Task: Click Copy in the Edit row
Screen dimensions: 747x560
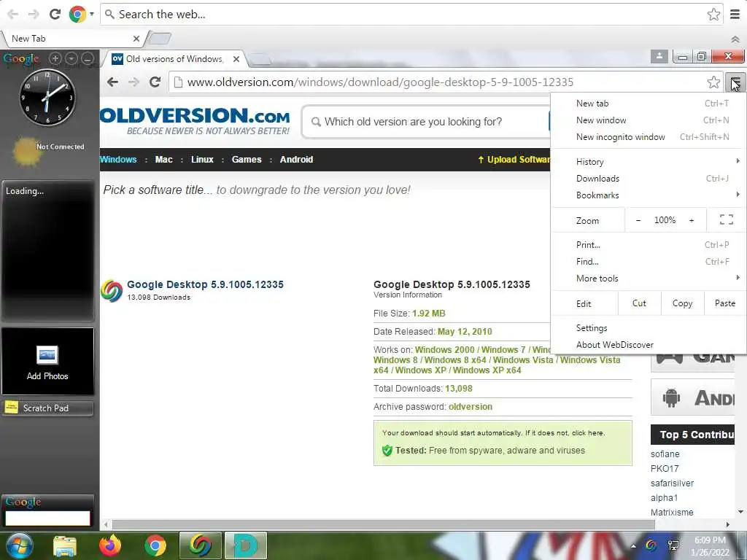Action: pyautogui.click(x=682, y=303)
